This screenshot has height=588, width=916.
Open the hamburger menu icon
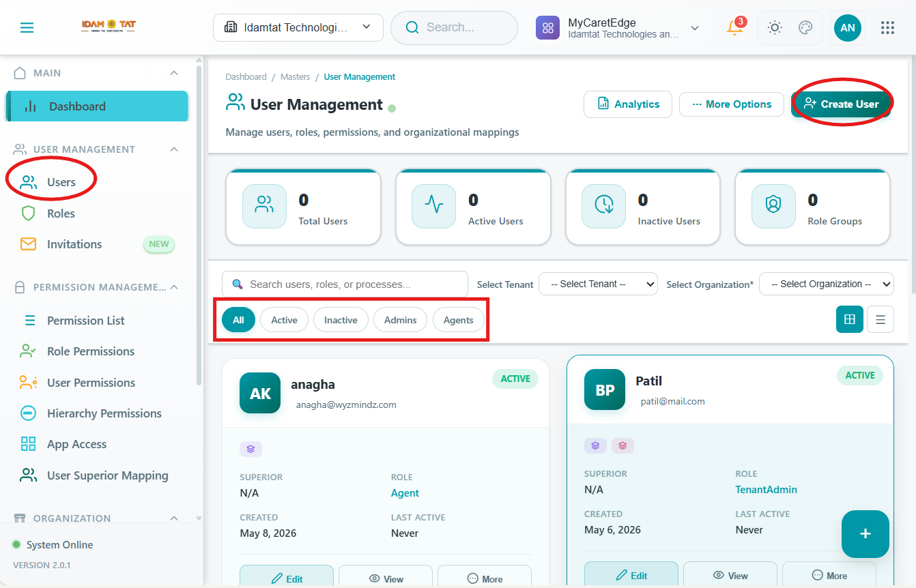27,28
